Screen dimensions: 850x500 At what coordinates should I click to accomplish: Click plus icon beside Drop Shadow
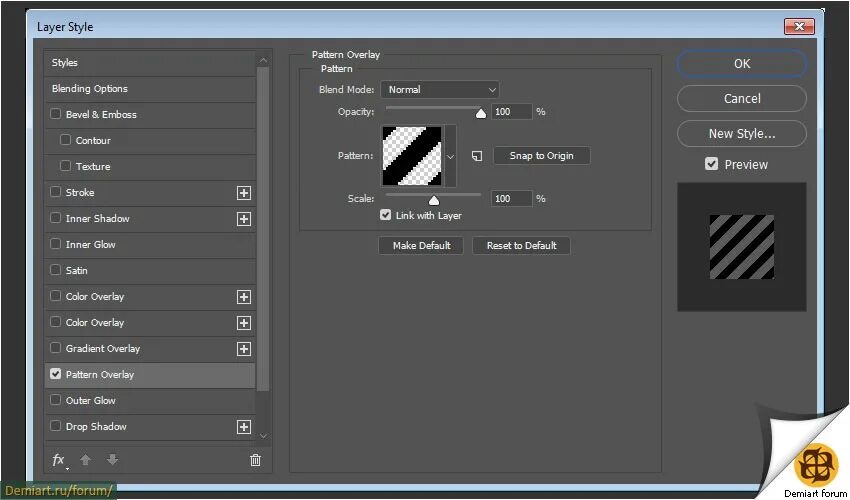(x=244, y=427)
